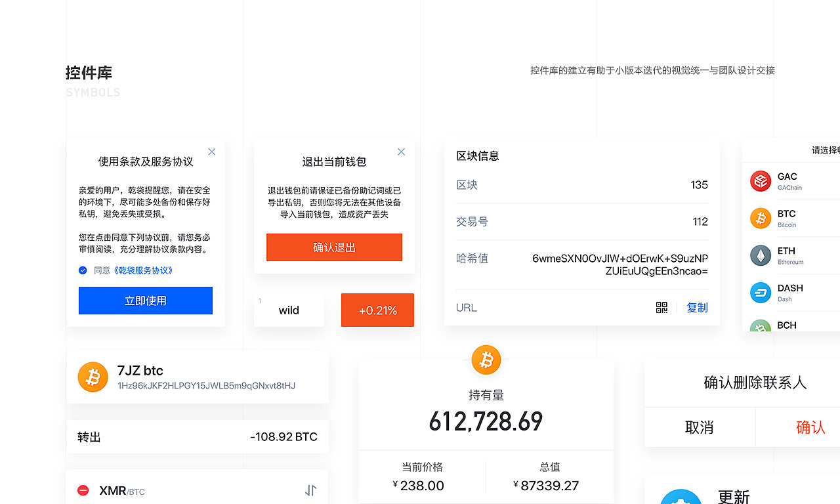
Task: Click the red minus icon beside XMR
Action: (83, 490)
